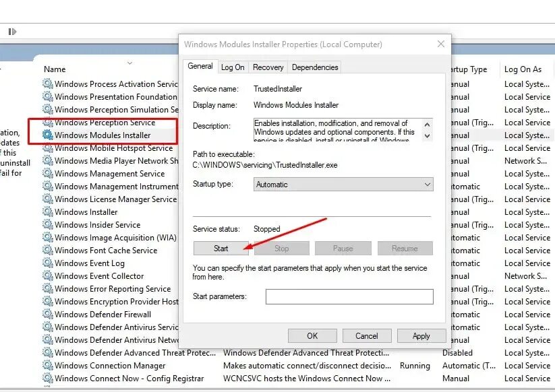Viewport: 555px width, 392px height.
Task: Click the TrustedInstaller service name value
Action: coord(278,89)
